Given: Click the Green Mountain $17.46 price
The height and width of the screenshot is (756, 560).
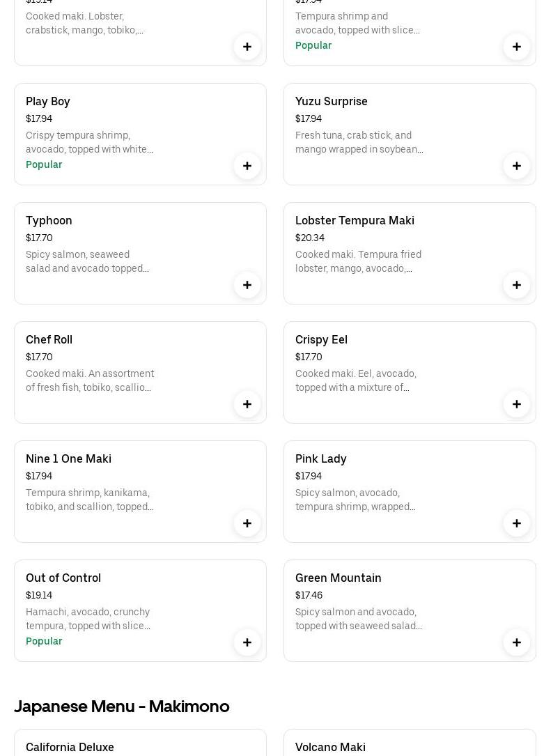Looking at the screenshot, I should [x=309, y=595].
